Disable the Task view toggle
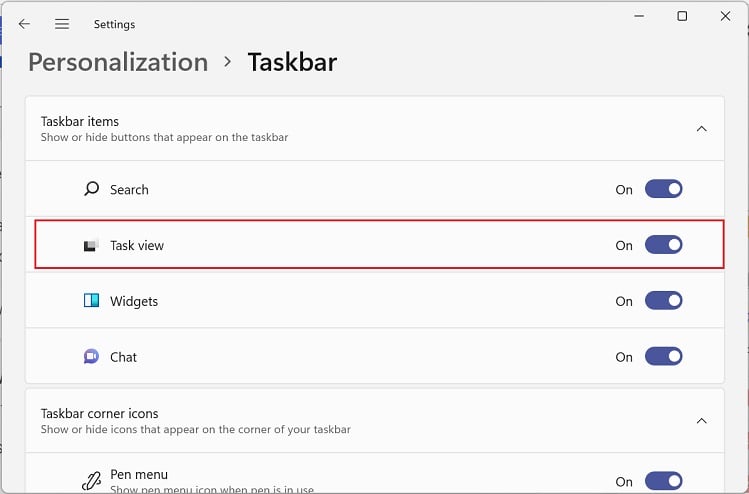749x494 pixels. pos(664,245)
